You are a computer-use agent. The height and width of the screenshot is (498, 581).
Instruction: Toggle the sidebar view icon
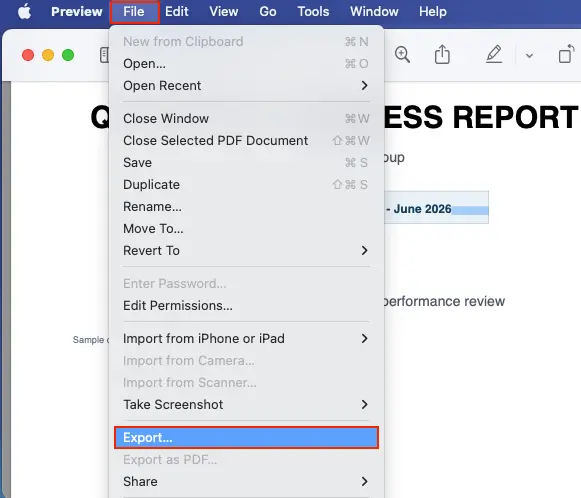click(x=104, y=55)
